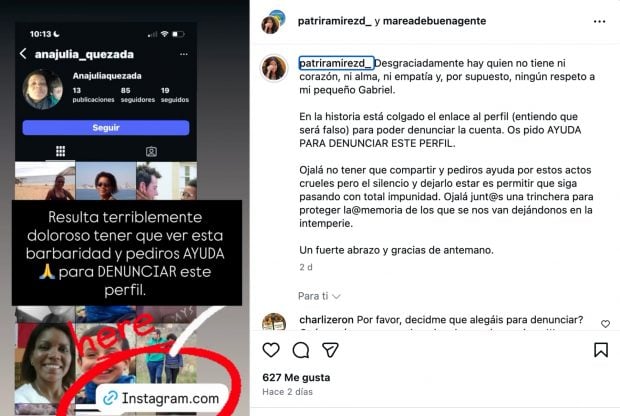620x416 pixels.
Task: Click the anajulia_quezada profile picture
Action: click(43, 89)
